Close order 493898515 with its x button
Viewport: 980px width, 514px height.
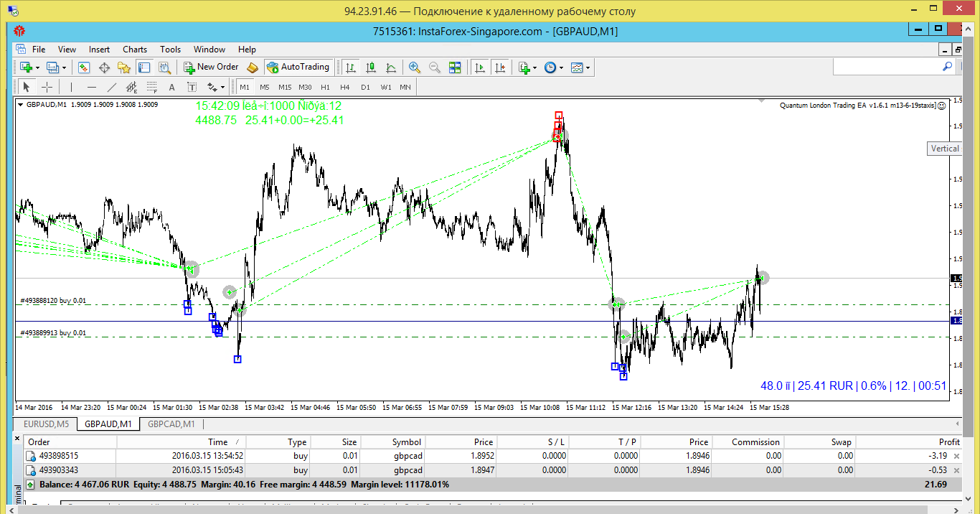956,456
